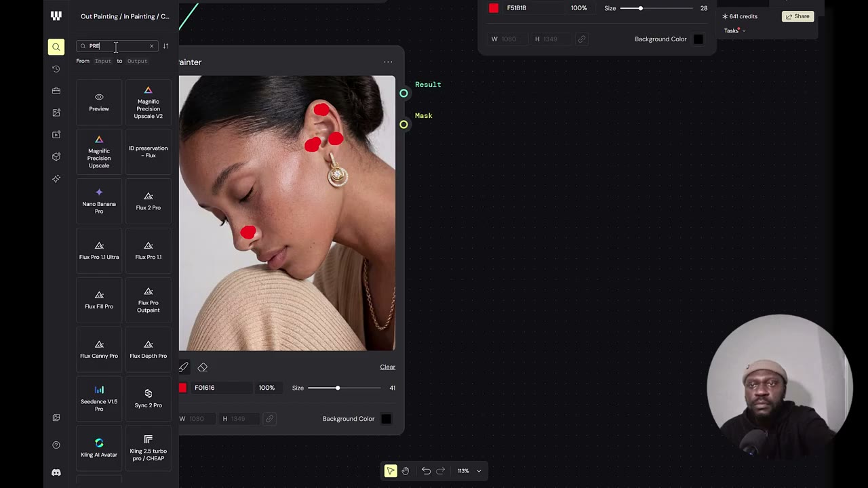Add the Nano Banana Pro node
Screen dimensions: 868x488
tap(99, 201)
